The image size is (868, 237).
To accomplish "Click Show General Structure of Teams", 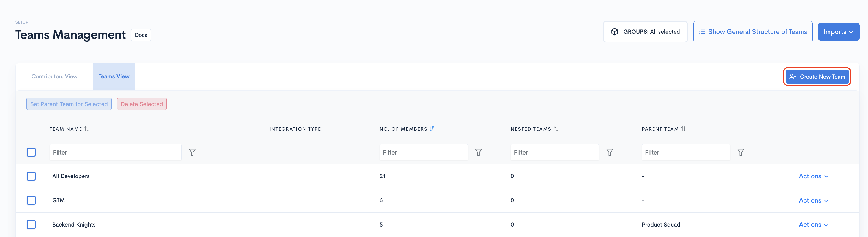I will [752, 32].
